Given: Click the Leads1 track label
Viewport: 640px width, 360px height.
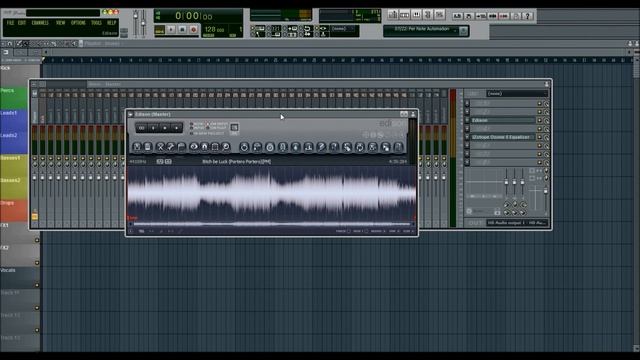Looking at the screenshot, I should [9, 113].
